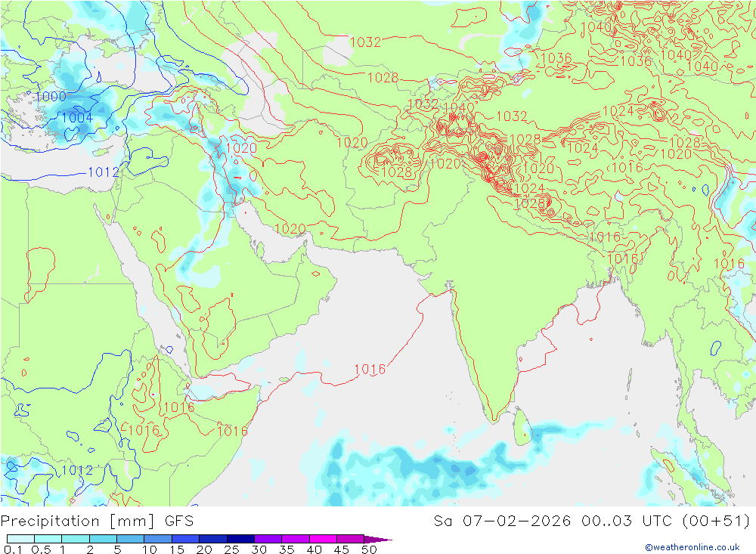The width and height of the screenshot is (756, 554).
Task: Click the 10–15 mm blue legend segment
Action: pos(158,539)
